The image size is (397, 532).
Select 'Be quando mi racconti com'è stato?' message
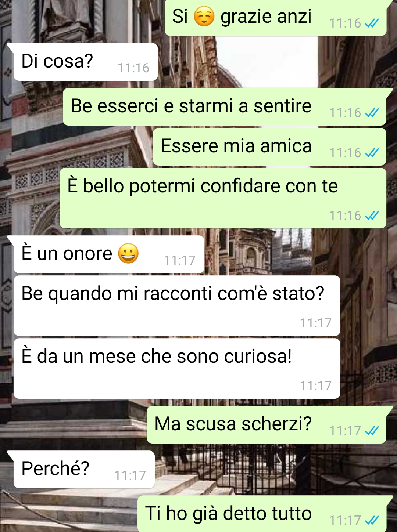(x=177, y=305)
